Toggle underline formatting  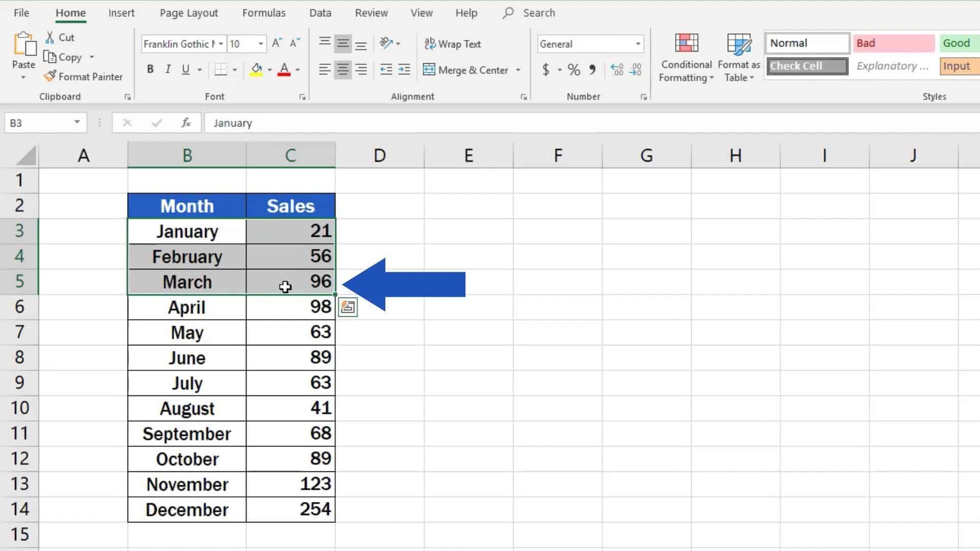coord(185,69)
